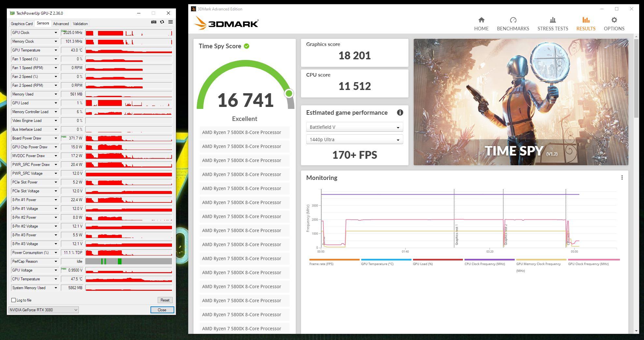
Task: Click the GPU-Z title bar app icon
Action: click(x=12, y=13)
